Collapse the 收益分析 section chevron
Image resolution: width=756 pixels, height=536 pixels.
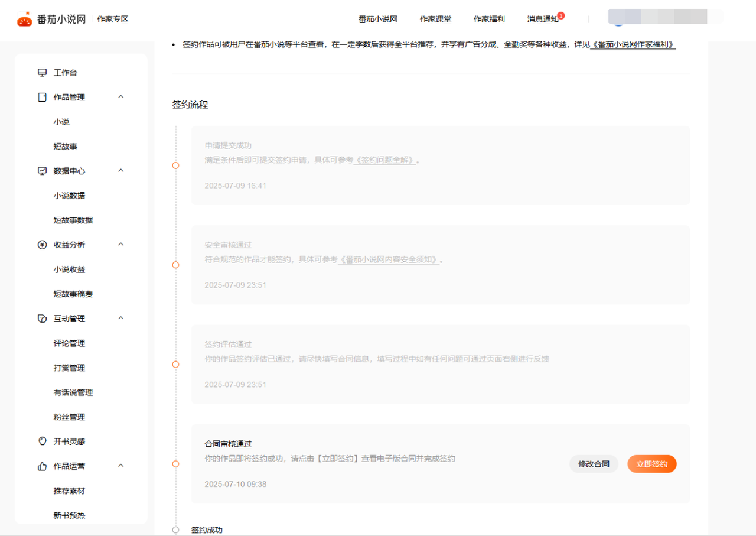click(121, 244)
